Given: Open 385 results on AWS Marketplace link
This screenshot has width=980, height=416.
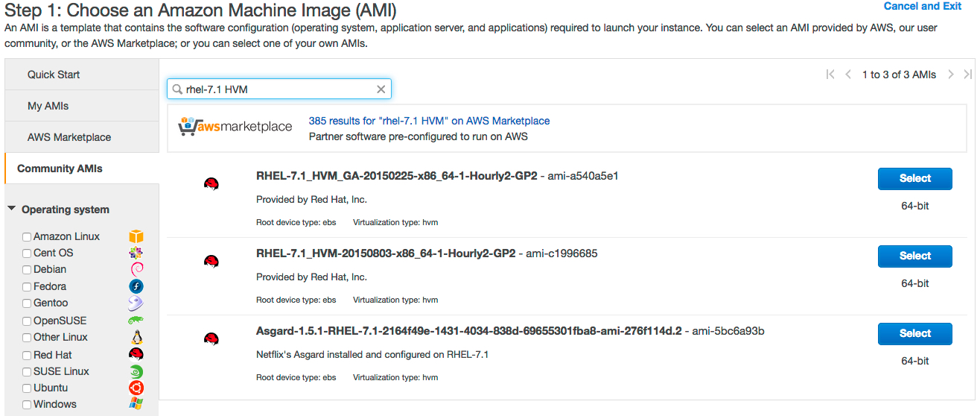Looking at the screenshot, I should (x=429, y=121).
